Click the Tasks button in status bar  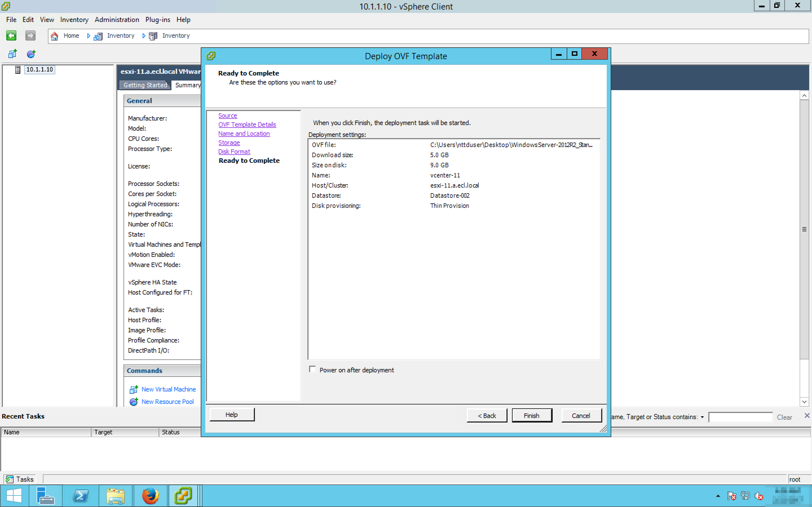20,479
